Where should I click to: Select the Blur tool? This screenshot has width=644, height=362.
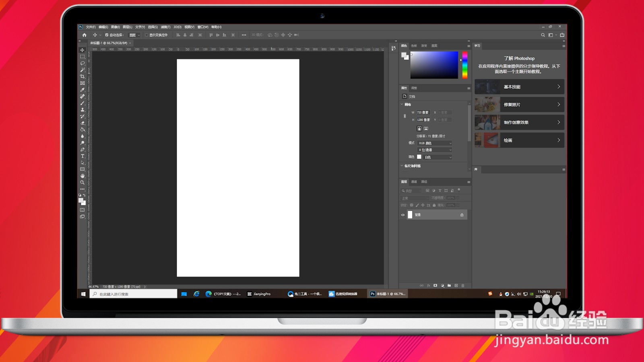click(x=83, y=136)
